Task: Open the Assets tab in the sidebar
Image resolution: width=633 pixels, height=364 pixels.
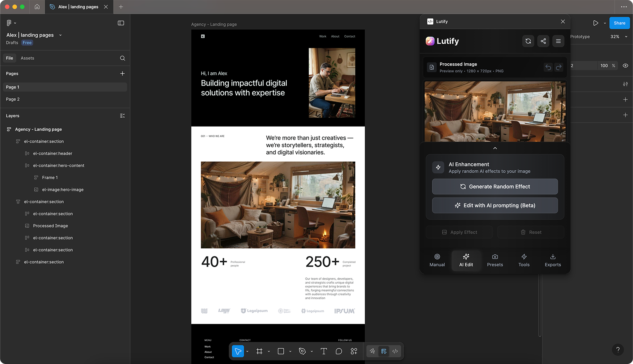Action: (27, 58)
